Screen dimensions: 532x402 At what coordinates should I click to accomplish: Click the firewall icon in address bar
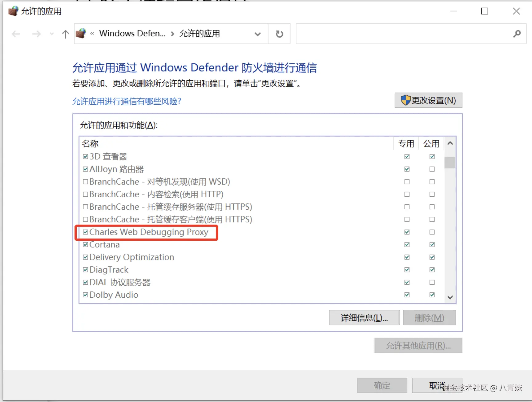(x=81, y=33)
